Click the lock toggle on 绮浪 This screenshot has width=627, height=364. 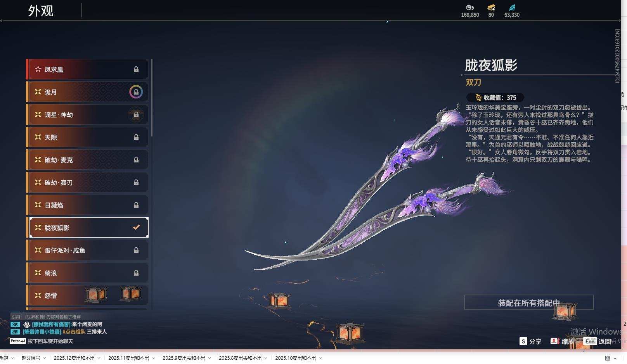pyautogui.click(x=136, y=273)
